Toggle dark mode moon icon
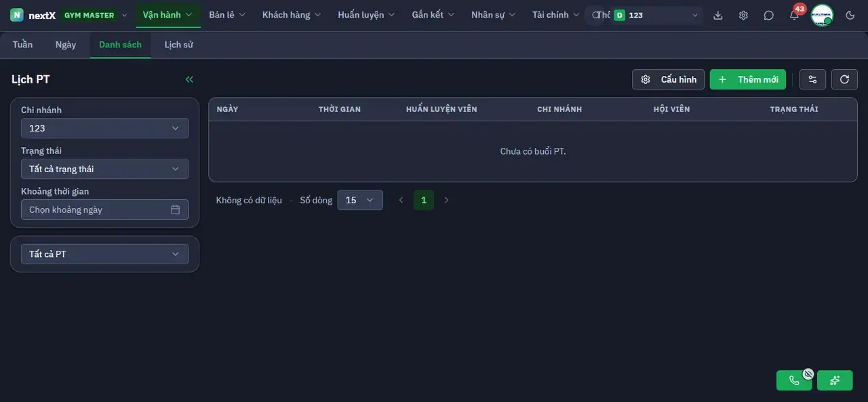 850,15
